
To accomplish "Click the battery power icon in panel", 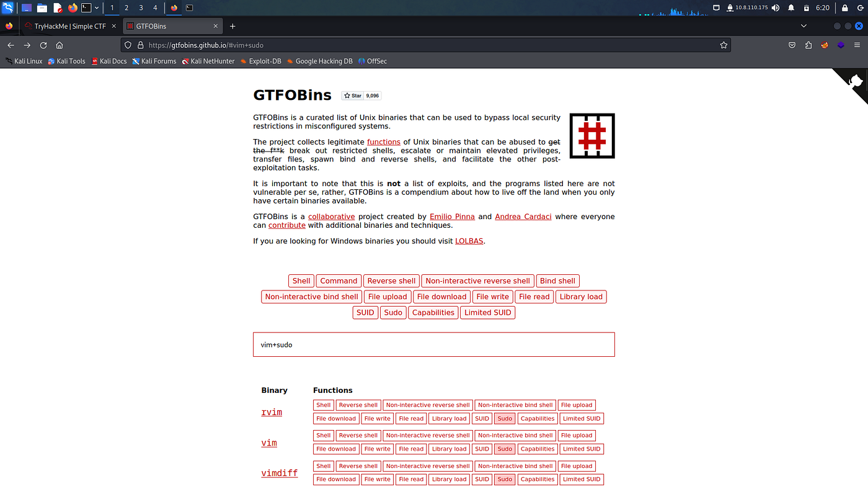I will click(x=806, y=8).
